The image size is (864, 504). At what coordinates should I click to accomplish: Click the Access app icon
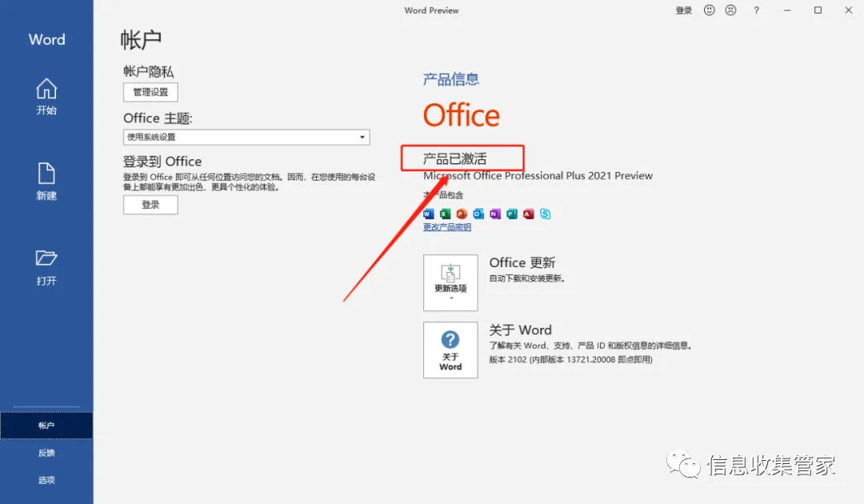pyautogui.click(x=529, y=214)
